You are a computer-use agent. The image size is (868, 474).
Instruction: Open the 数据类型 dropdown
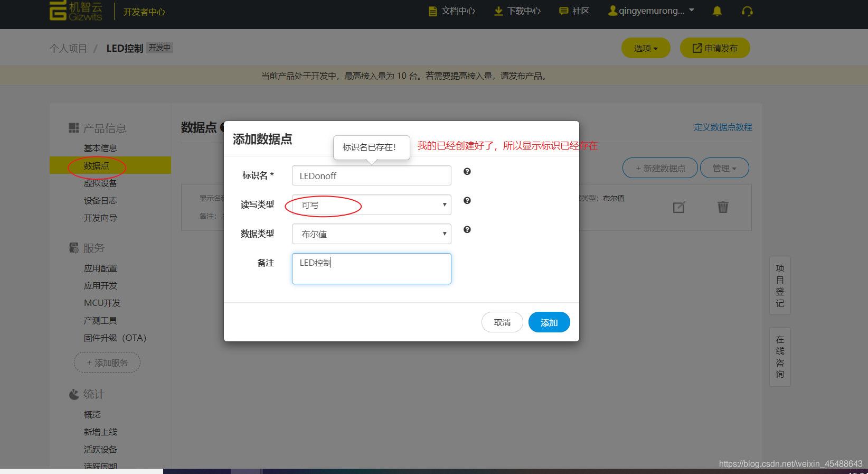point(372,234)
